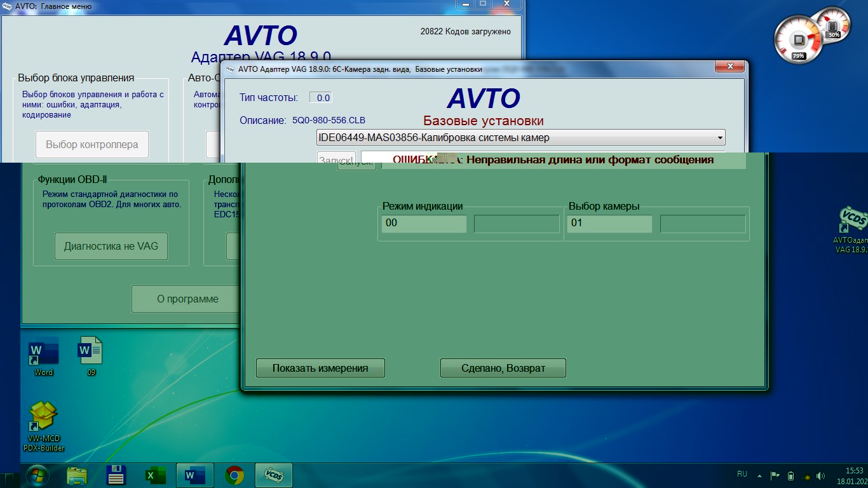This screenshot has height=488, width=868.
Task: Open the Word shortcut on the desktop
Action: click(43, 353)
